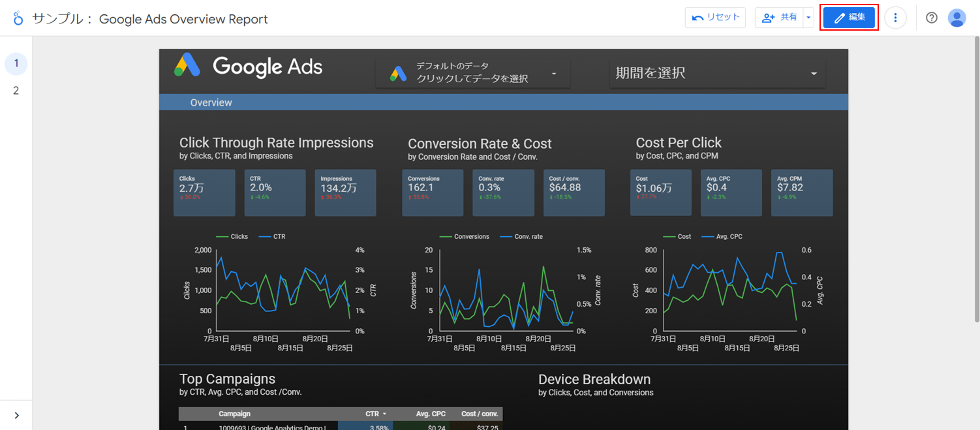Open the help question mark icon
This screenshot has height=430, width=980.
coord(932,18)
